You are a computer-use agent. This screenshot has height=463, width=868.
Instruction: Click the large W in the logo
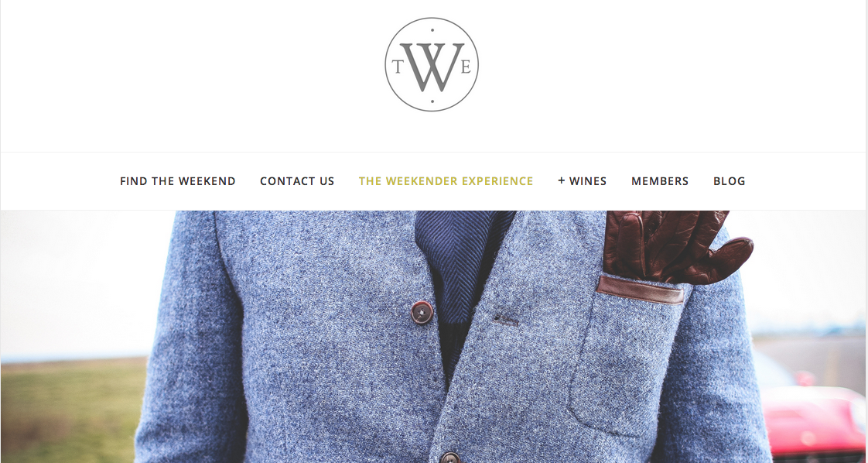[432, 67]
